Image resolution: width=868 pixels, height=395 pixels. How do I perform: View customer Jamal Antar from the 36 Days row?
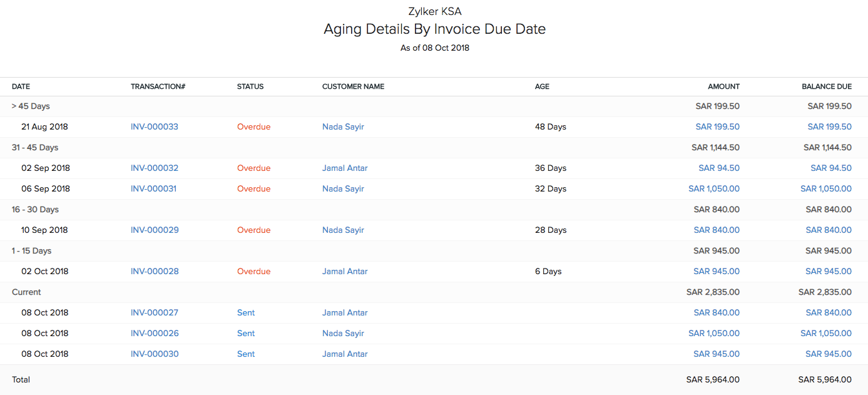pos(345,168)
